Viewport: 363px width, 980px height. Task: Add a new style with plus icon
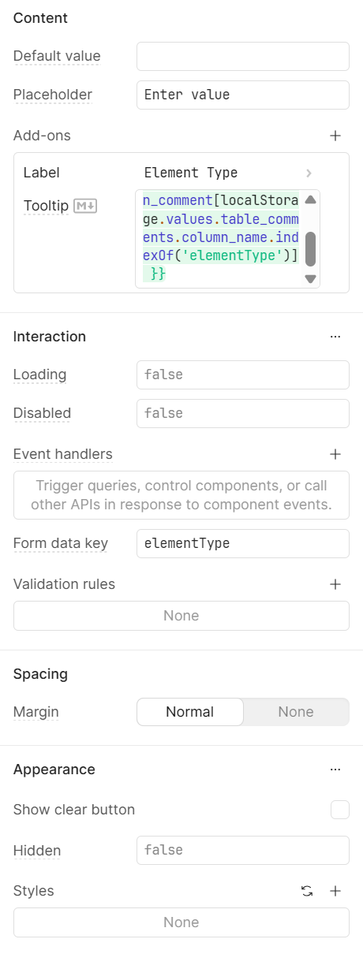335,891
